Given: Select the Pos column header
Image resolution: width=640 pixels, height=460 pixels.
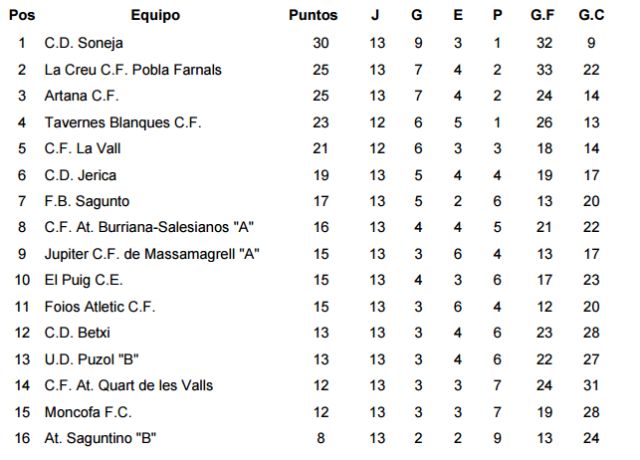Looking at the screenshot, I should coord(21,15).
